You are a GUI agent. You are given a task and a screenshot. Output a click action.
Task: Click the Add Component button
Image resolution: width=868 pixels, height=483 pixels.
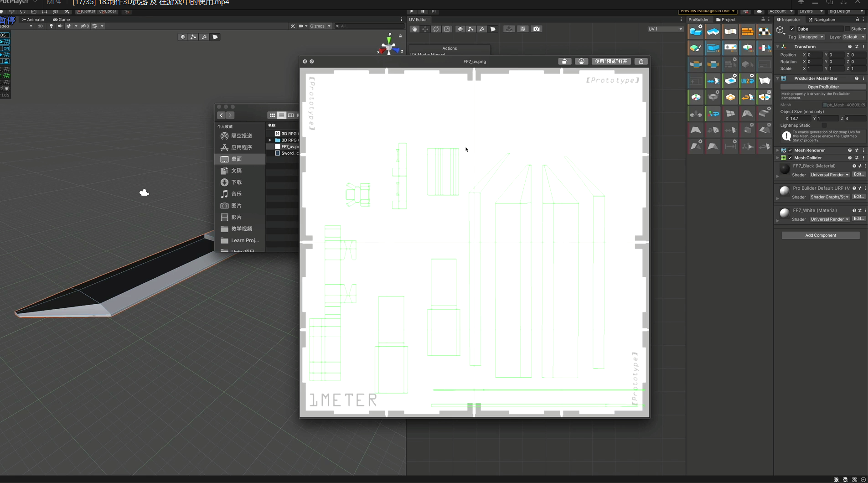[820, 235]
